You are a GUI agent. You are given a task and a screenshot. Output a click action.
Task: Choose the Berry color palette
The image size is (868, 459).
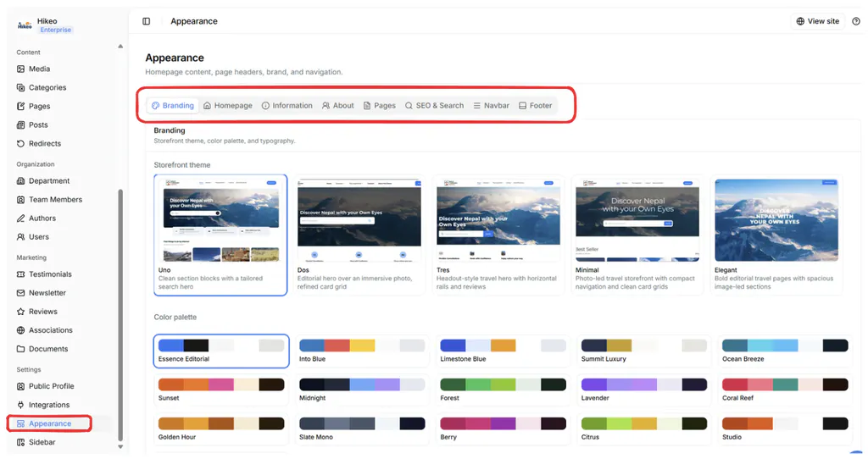(x=503, y=429)
